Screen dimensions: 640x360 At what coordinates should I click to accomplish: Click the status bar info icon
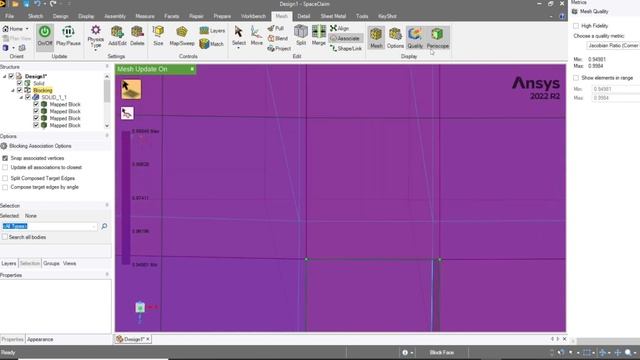[x=405, y=352]
